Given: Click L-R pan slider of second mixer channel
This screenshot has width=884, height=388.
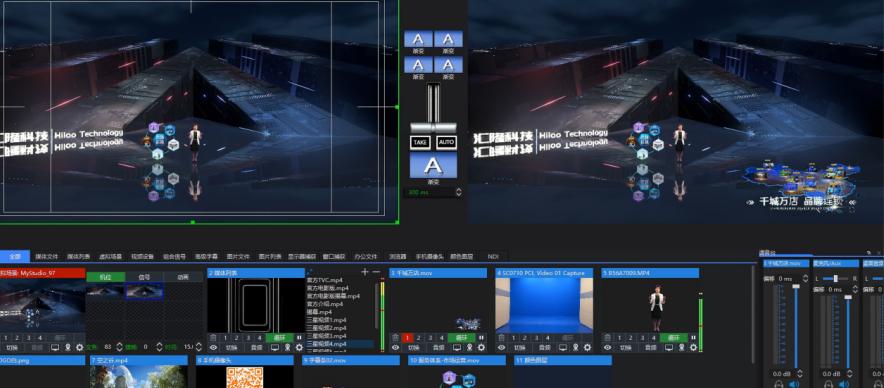Looking at the screenshot, I should [835, 279].
